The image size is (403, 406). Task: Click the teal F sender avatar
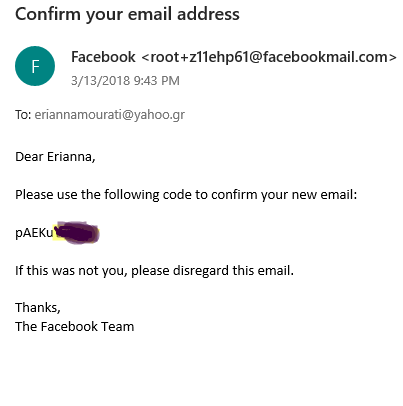point(35,66)
